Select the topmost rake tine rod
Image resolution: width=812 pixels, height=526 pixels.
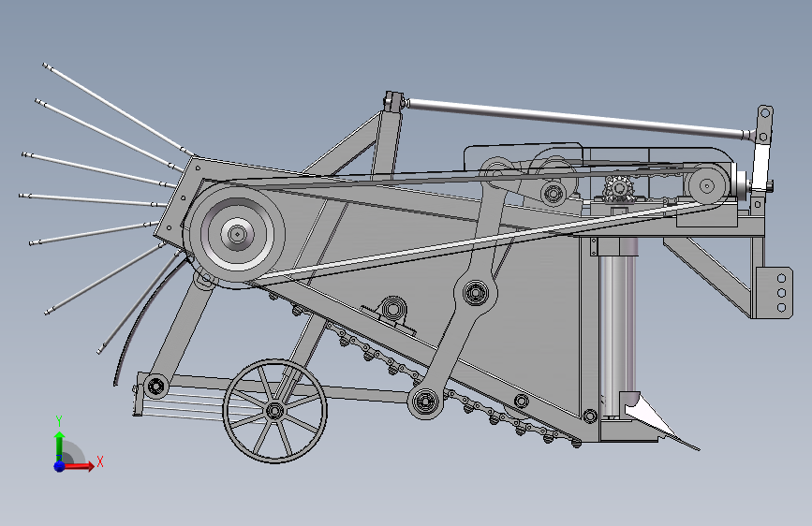(x=118, y=110)
